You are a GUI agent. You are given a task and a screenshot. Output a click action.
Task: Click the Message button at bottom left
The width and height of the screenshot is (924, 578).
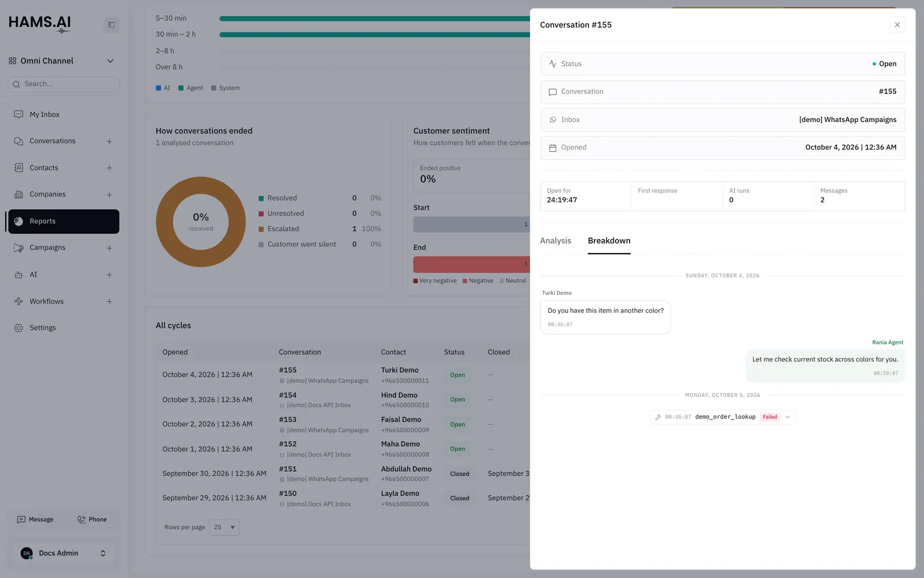click(36, 520)
